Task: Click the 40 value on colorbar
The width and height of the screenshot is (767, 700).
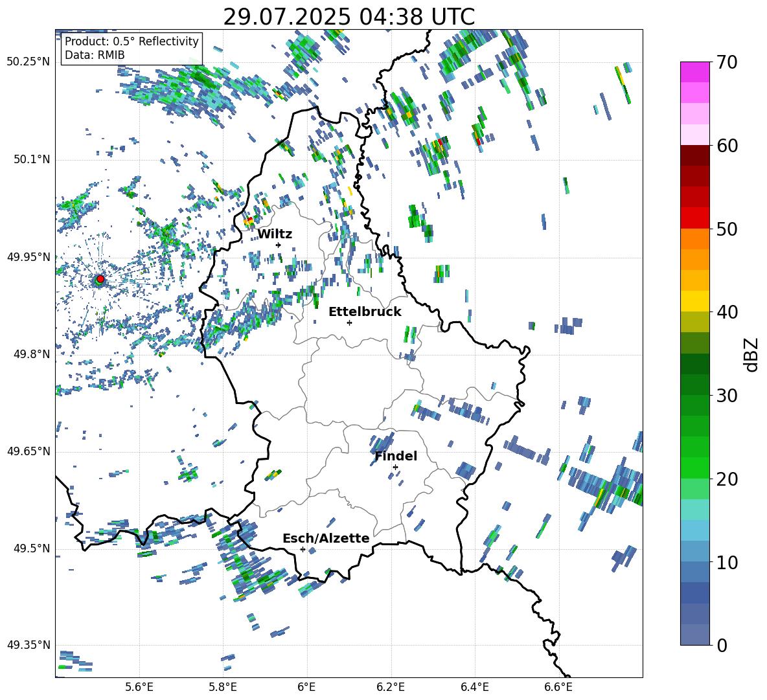Action: (x=727, y=312)
